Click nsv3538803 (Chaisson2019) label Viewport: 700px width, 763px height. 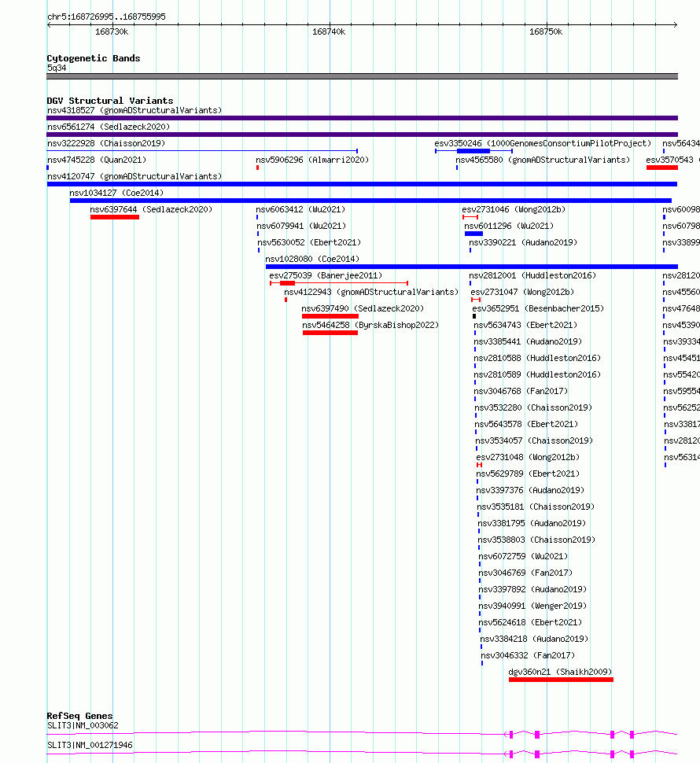(x=536, y=540)
